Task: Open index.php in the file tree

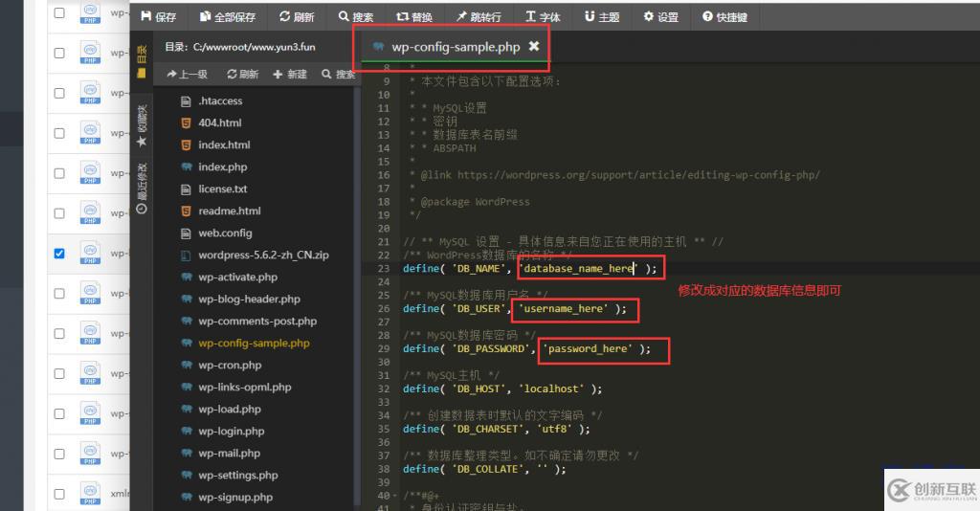Action: pyautogui.click(x=222, y=167)
